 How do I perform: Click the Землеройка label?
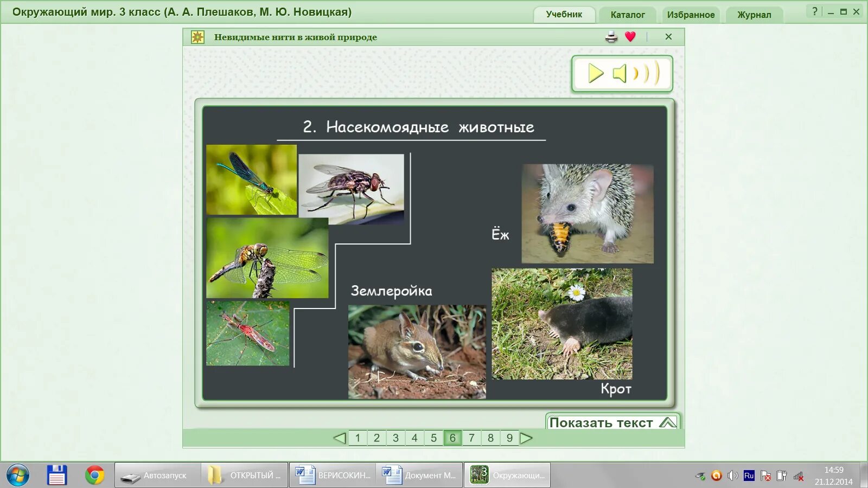point(391,291)
